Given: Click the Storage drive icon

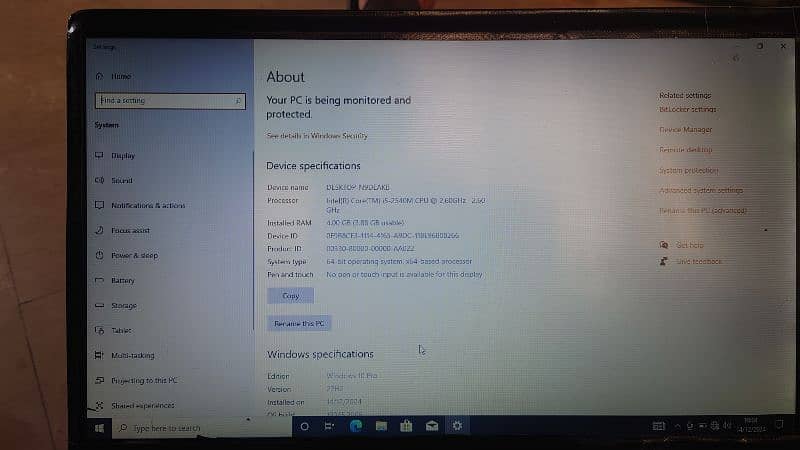Looking at the screenshot, I should coord(99,305).
